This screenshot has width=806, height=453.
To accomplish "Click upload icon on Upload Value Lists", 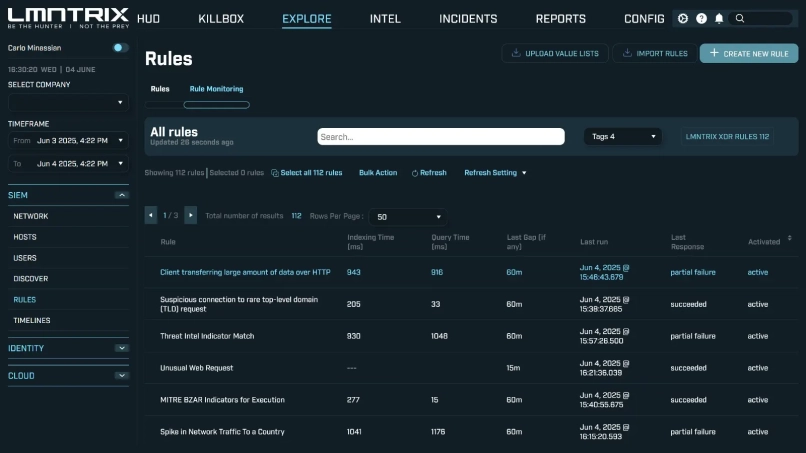I will point(516,53).
